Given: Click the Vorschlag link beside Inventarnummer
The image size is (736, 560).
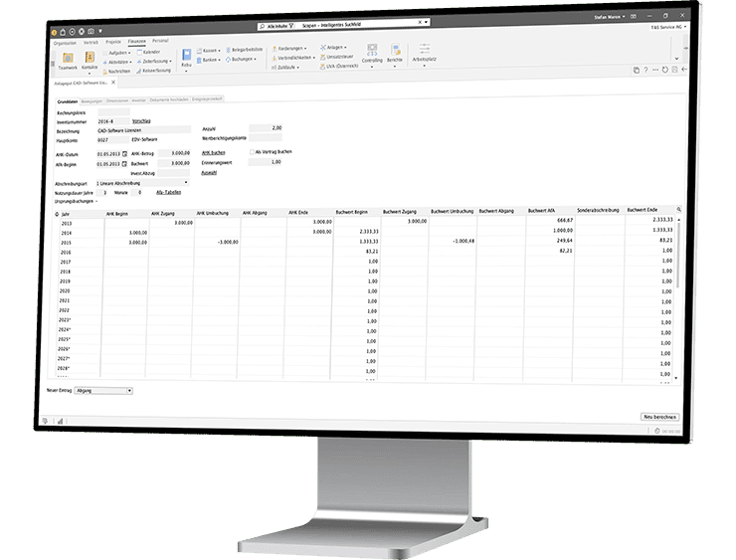Looking at the screenshot, I should click(141, 120).
